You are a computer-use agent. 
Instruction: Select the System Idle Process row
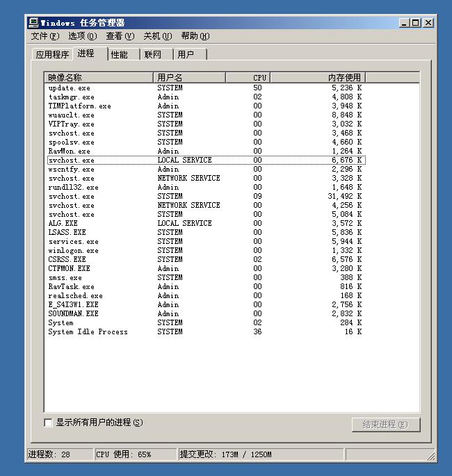click(207, 331)
